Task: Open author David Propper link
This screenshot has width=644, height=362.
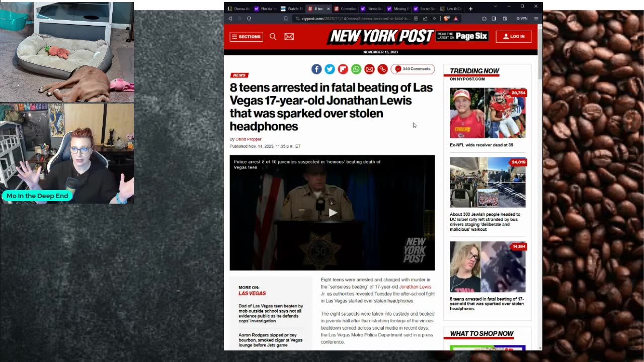Action: click(249, 139)
